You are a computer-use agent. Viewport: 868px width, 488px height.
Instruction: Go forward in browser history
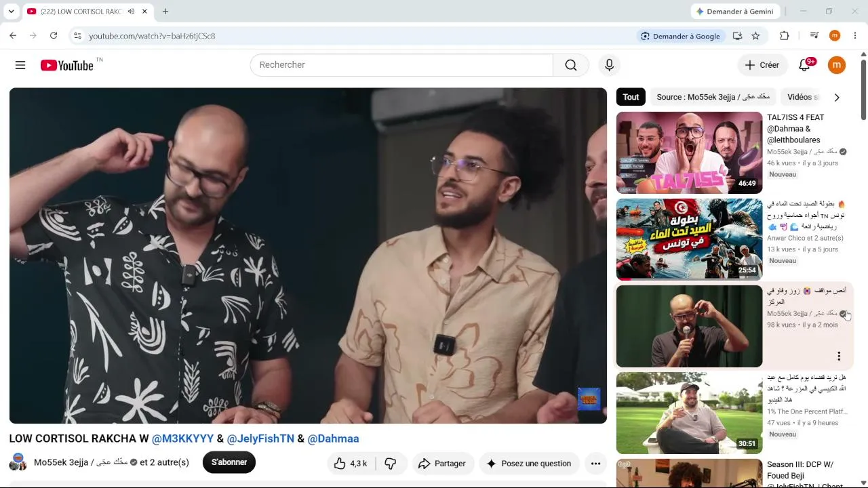click(33, 36)
